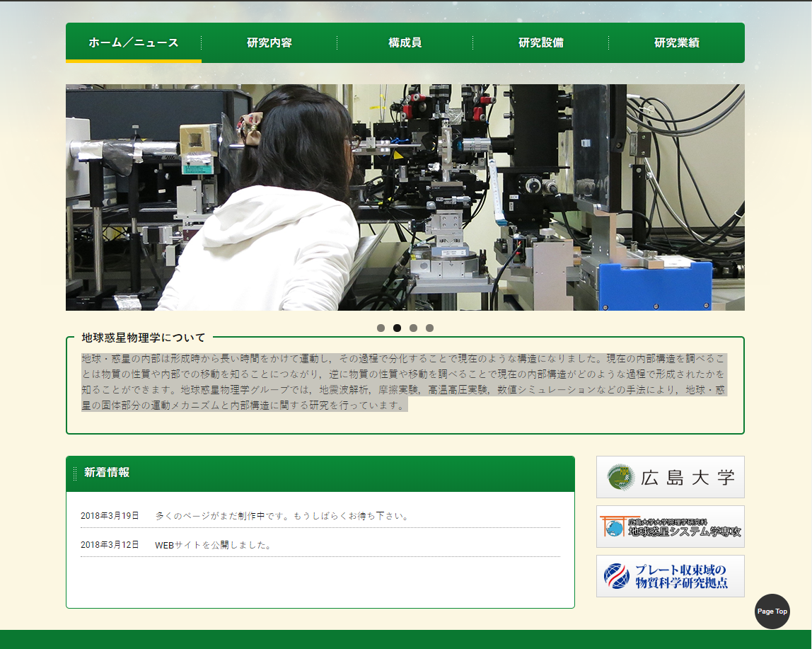Select the 2018年3月12日 news date
The height and width of the screenshot is (649, 812).
point(110,545)
